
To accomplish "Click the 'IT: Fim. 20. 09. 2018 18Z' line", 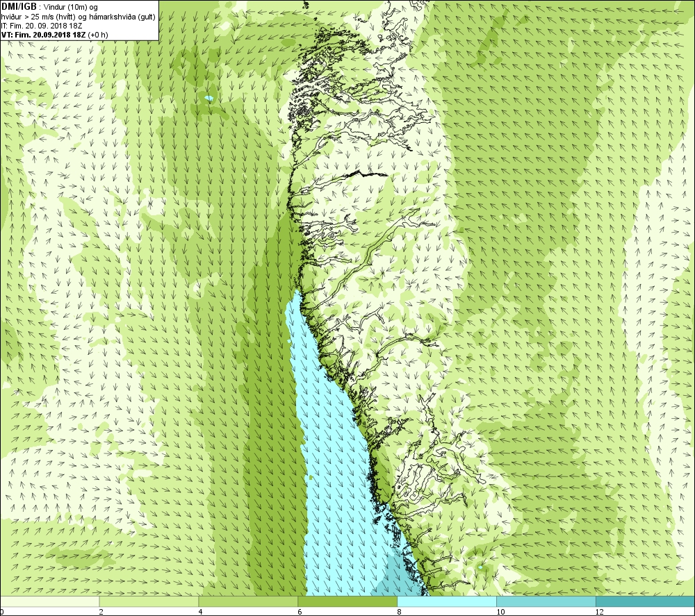I will point(42,26).
